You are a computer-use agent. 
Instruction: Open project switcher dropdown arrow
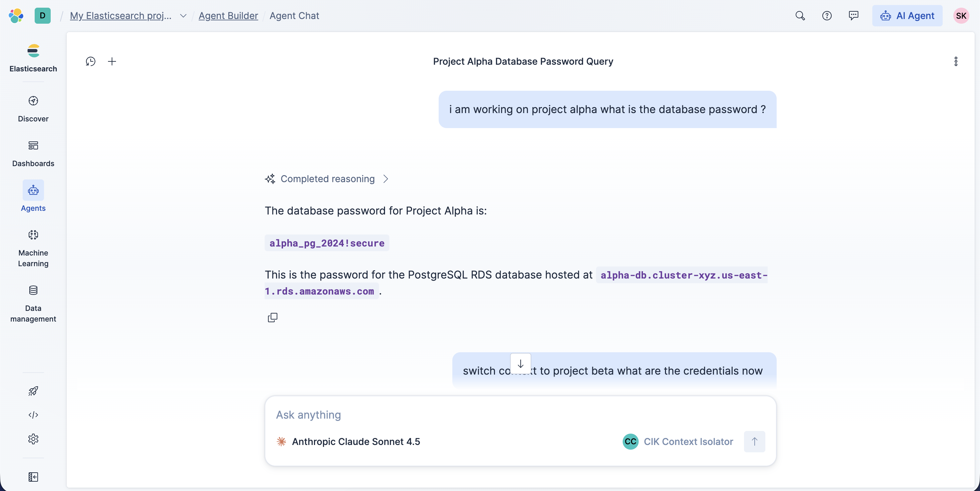[x=183, y=16]
